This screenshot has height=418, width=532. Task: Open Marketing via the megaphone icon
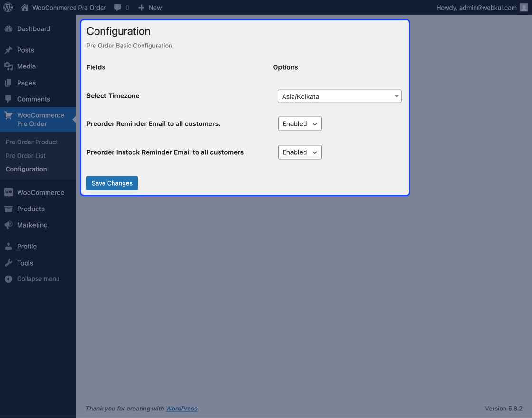(9, 225)
